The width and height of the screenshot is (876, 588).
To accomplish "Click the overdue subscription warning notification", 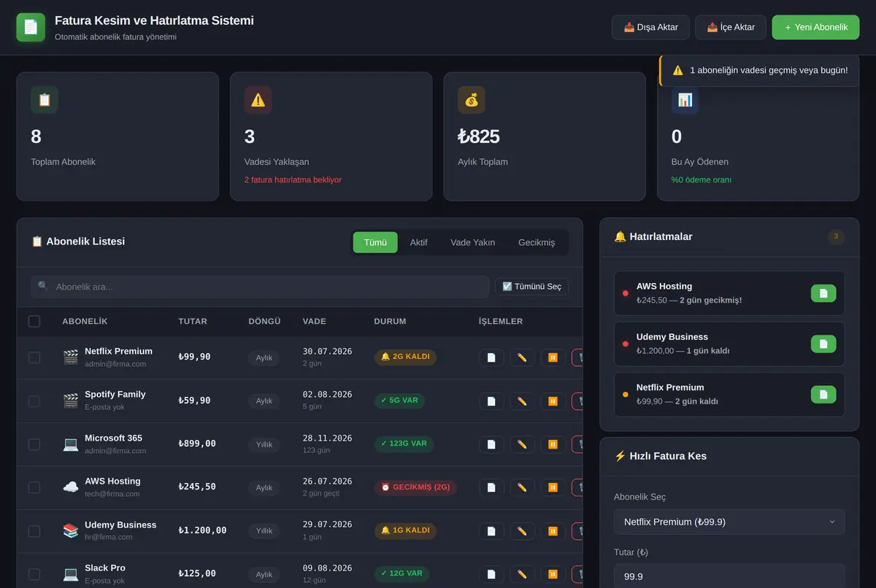I will [759, 70].
